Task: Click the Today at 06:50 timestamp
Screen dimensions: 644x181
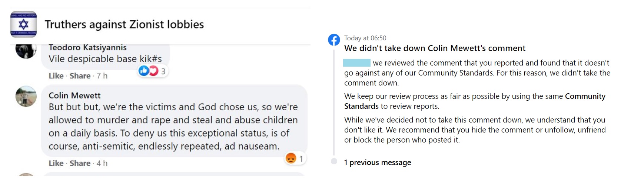Action: coord(365,38)
